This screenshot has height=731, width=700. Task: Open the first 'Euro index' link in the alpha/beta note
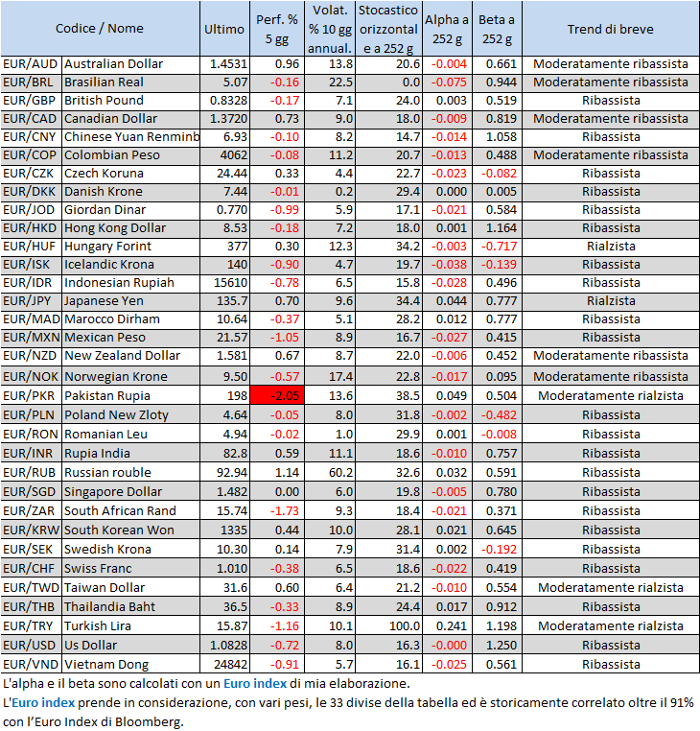(x=255, y=683)
